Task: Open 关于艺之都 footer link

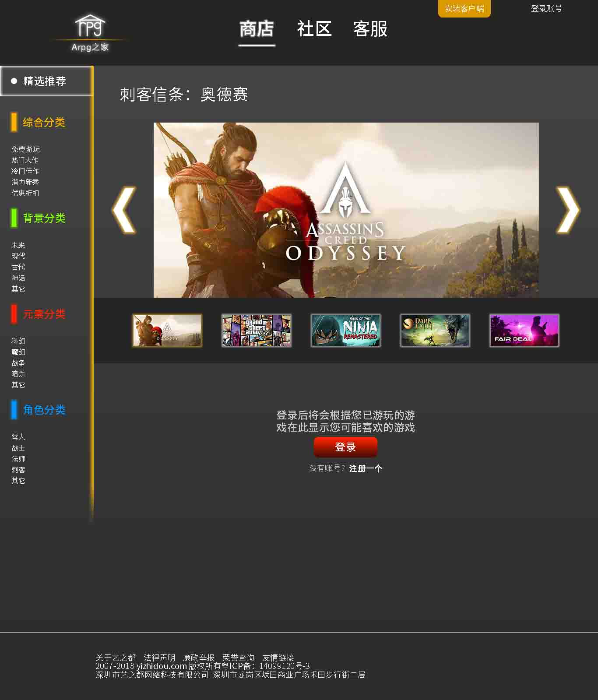Action: 116,658
